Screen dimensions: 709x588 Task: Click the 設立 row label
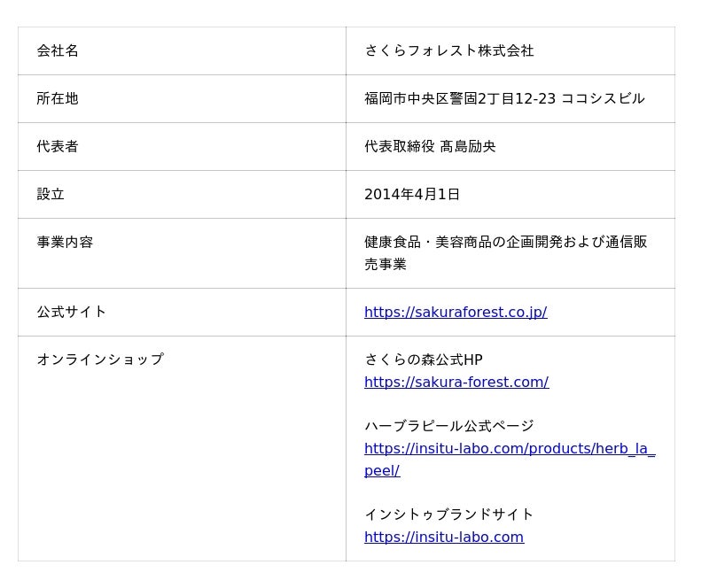[51, 194]
